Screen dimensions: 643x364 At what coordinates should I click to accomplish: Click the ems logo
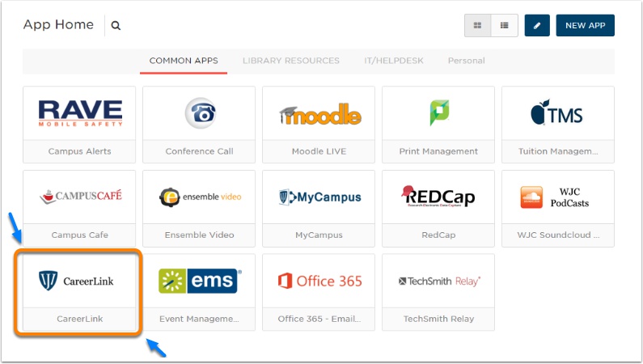pyautogui.click(x=200, y=281)
